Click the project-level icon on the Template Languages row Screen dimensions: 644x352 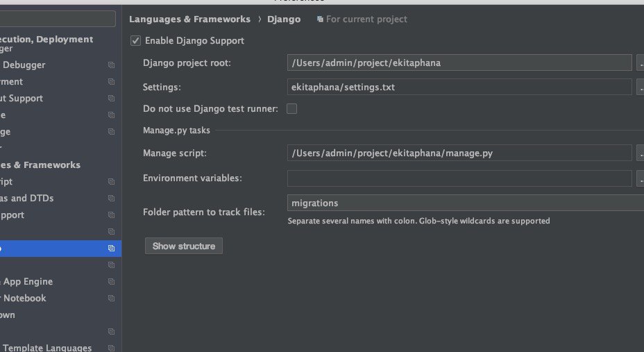[111, 348]
